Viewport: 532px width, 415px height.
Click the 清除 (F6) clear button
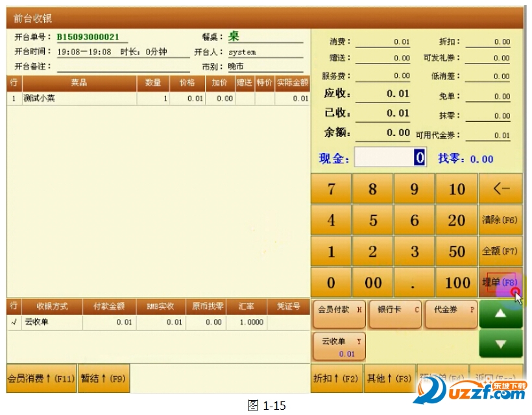click(500, 220)
